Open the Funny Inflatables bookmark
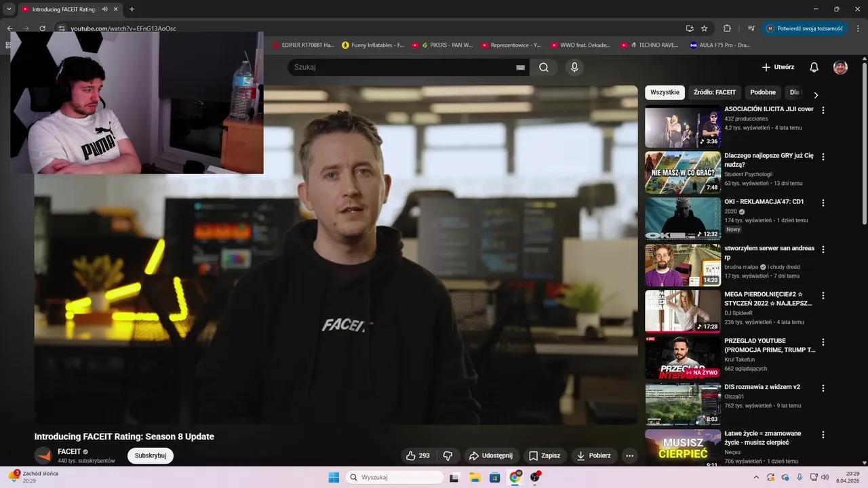The height and width of the screenshot is (488, 868). [x=373, y=45]
